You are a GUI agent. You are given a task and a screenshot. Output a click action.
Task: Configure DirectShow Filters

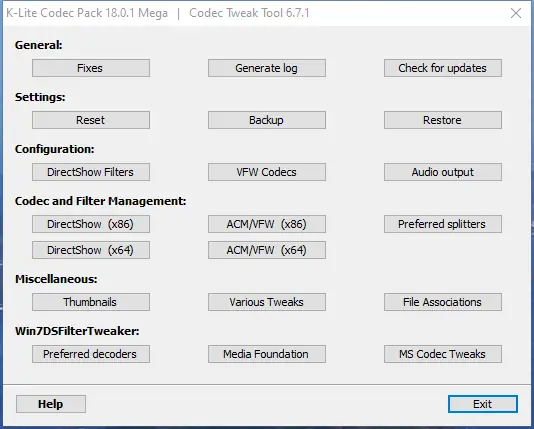tap(91, 172)
